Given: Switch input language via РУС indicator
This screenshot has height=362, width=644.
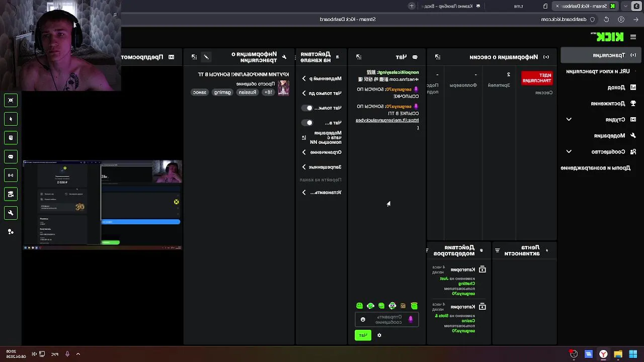Looking at the screenshot, I should coord(54,354).
